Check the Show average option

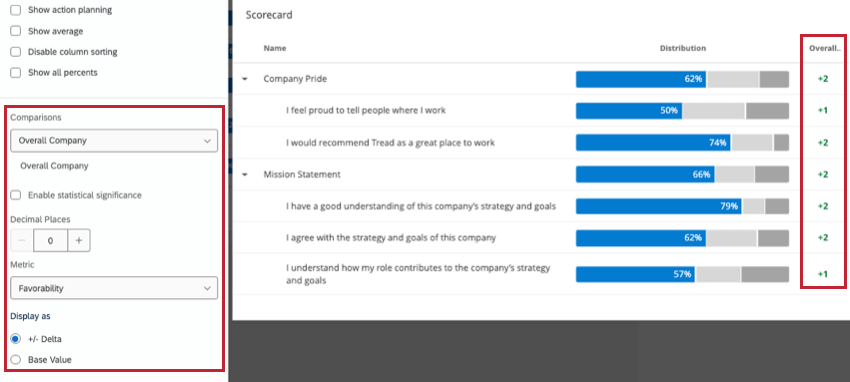tap(16, 31)
